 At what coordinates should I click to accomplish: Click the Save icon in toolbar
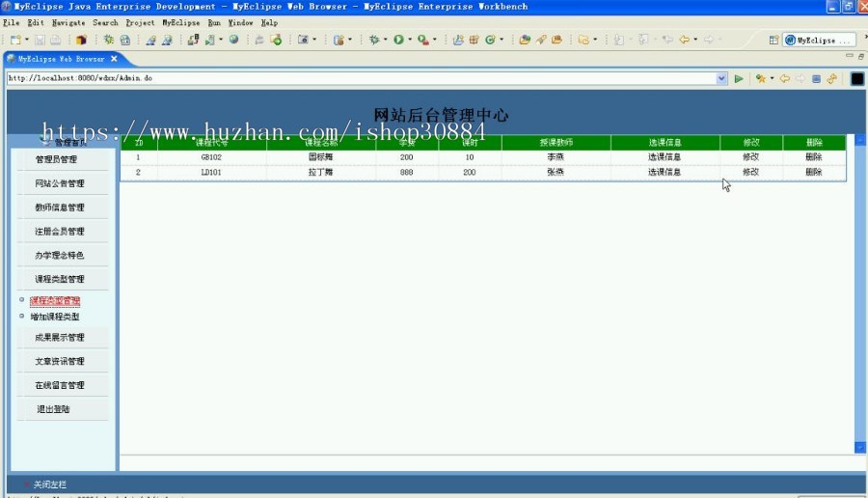(40, 40)
